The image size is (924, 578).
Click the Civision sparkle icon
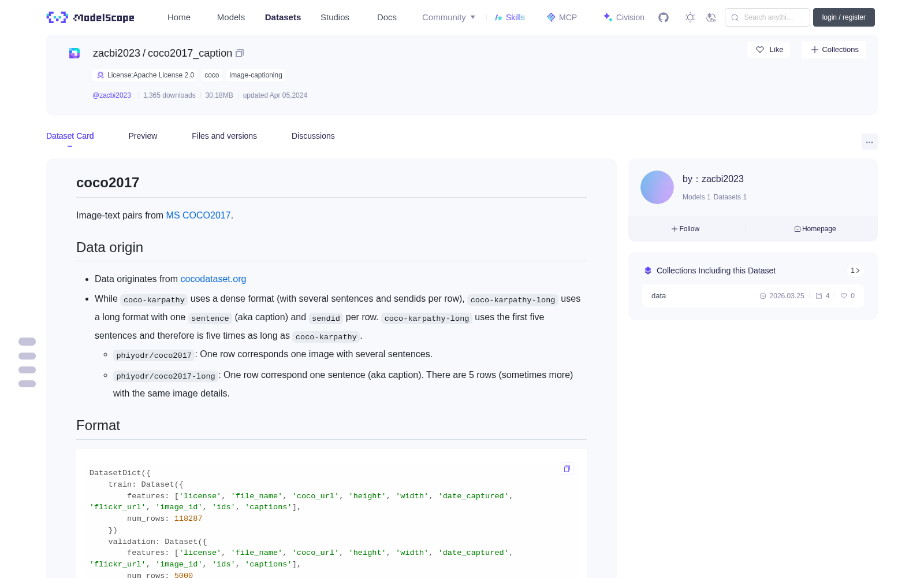coord(608,17)
